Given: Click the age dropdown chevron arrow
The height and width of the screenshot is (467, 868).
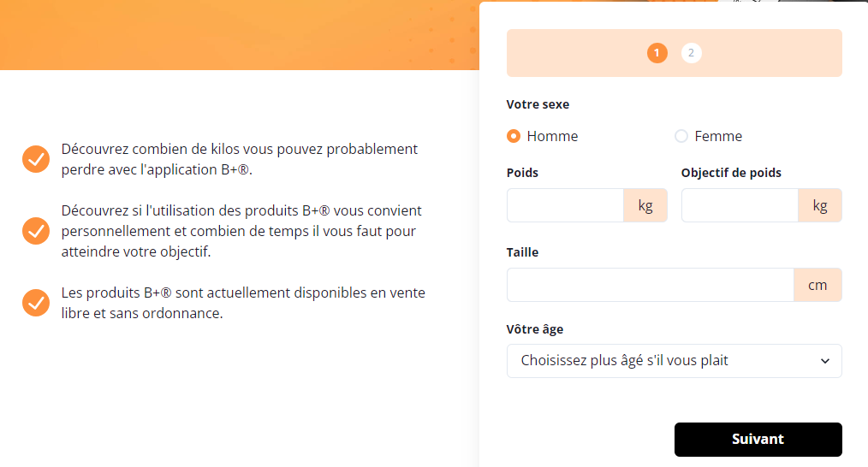Looking at the screenshot, I should [x=825, y=361].
